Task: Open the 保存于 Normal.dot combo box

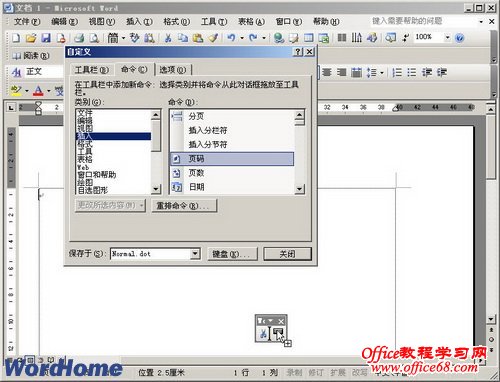Action: 156,254
